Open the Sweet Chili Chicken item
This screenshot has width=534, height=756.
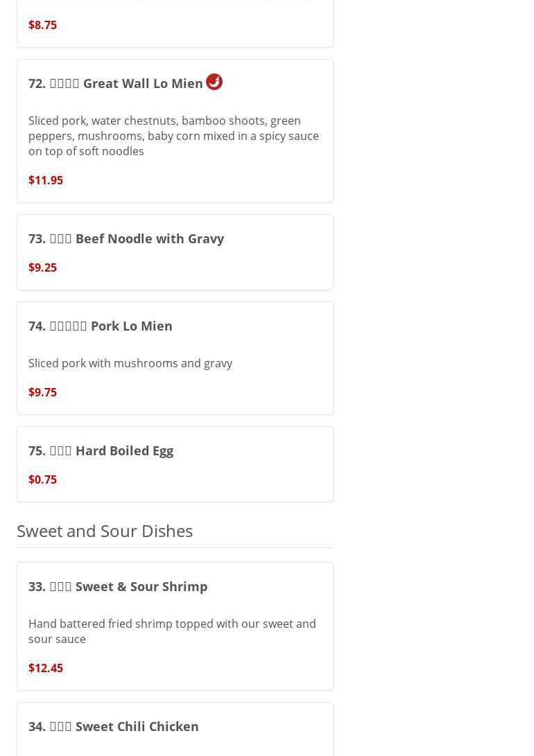[114, 726]
